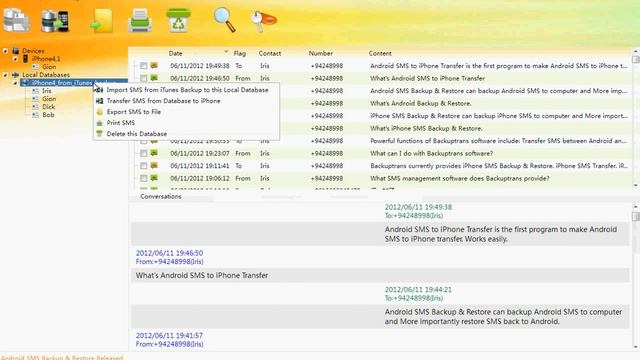Image resolution: width=640 pixels, height=360 pixels.
Task: Click message icon in the 19:49:38 row
Action: (x=154, y=65)
